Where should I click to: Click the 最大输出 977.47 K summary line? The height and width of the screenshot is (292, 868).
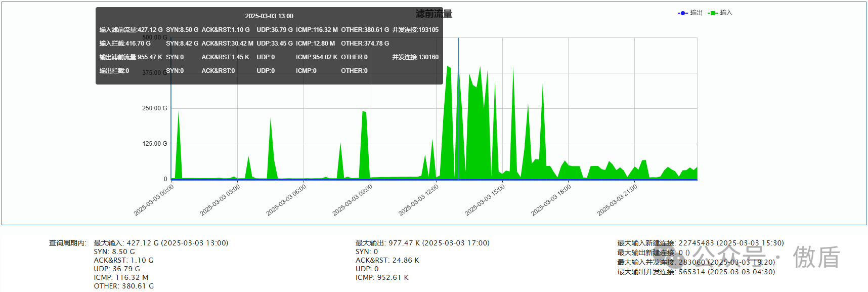[x=422, y=243]
